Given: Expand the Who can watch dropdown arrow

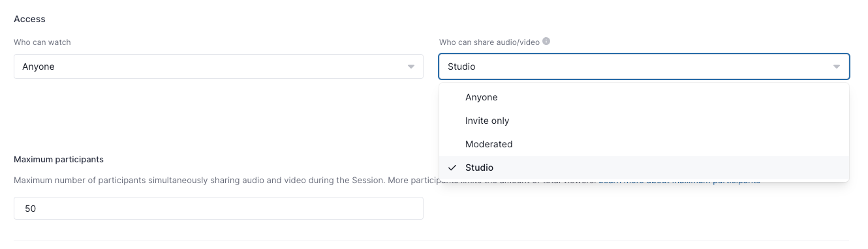Looking at the screenshot, I should click(411, 66).
